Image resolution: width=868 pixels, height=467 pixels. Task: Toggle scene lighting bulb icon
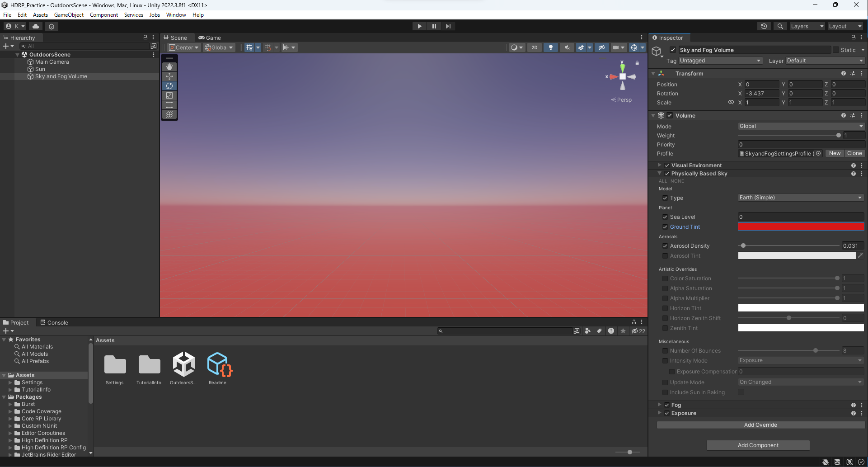pos(550,47)
